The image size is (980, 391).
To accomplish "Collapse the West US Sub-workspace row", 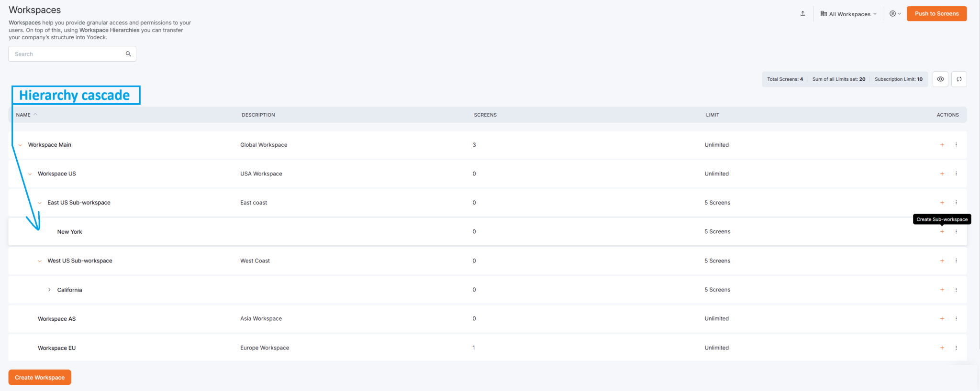I will pos(40,261).
